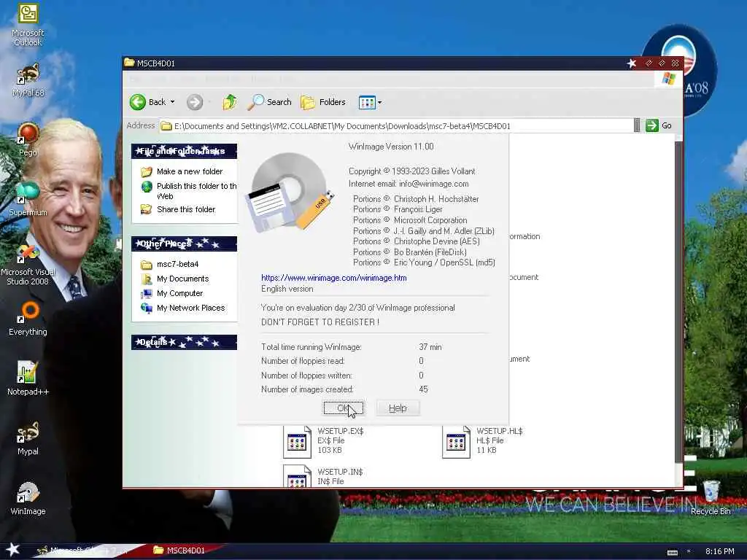Select the Mypal desktop shortcut
Image resolution: width=747 pixels, height=560 pixels.
click(28, 438)
